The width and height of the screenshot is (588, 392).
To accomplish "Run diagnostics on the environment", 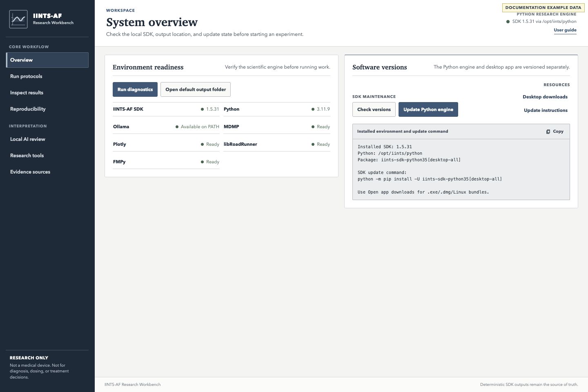I will point(135,89).
